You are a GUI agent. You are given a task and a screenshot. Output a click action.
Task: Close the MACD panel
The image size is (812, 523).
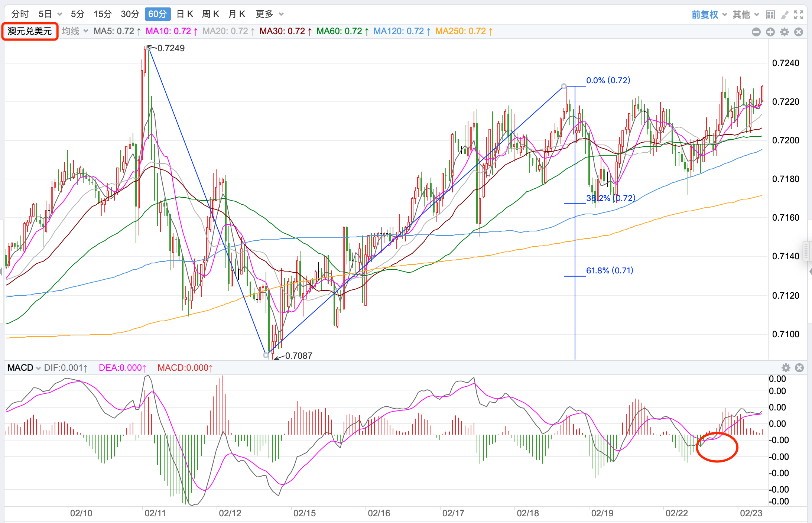click(x=799, y=368)
